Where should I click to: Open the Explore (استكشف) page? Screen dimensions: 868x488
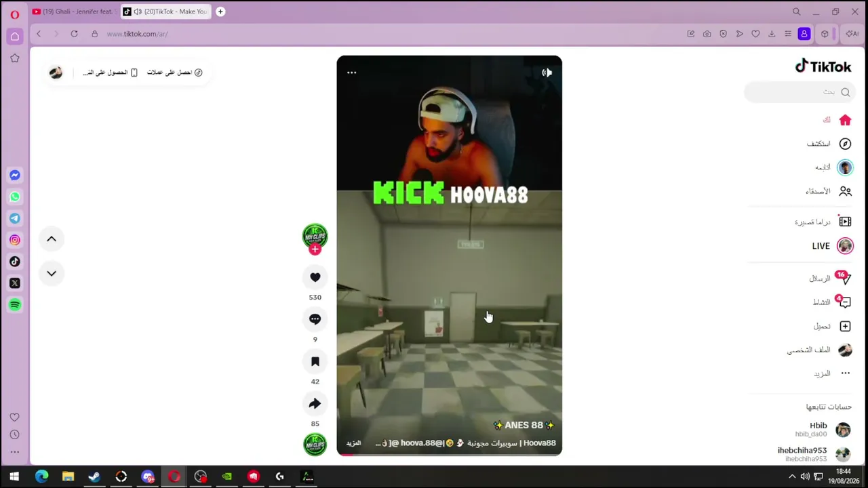[829, 144]
